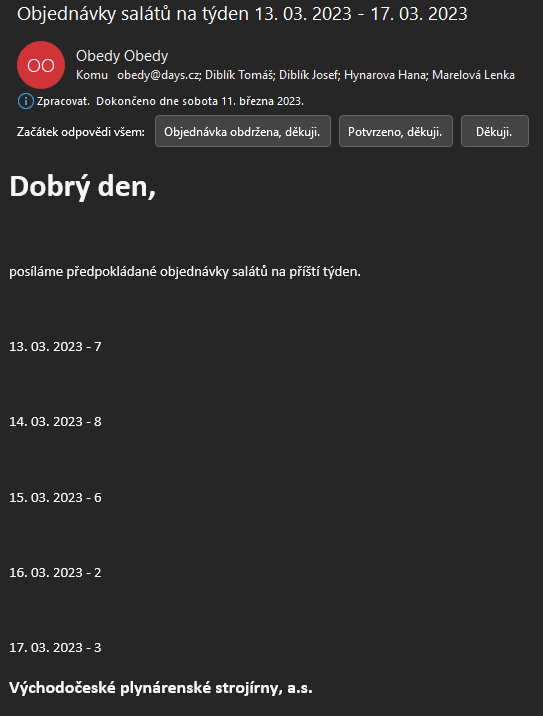
Task: Click the line '17. 03. 2023 - 3'
Action: (x=55, y=648)
